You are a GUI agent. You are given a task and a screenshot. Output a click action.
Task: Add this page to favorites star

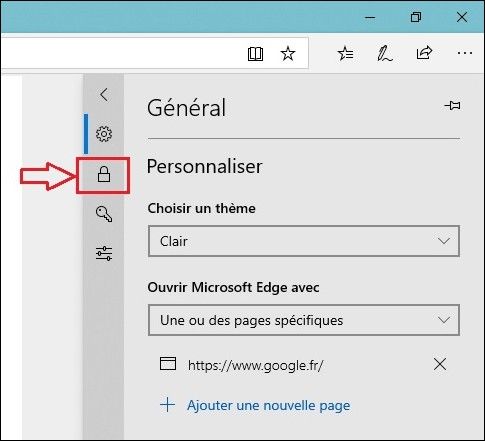tap(288, 53)
